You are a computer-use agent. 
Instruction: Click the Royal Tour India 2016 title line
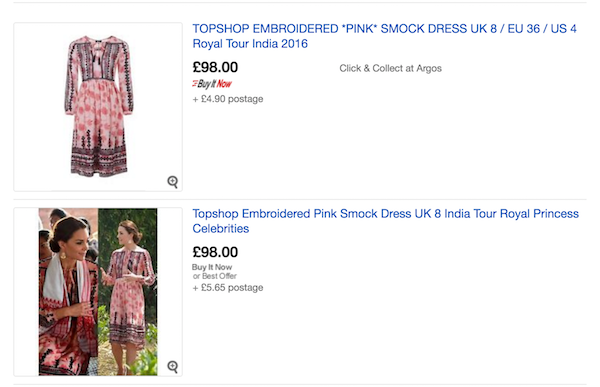[250, 44]
